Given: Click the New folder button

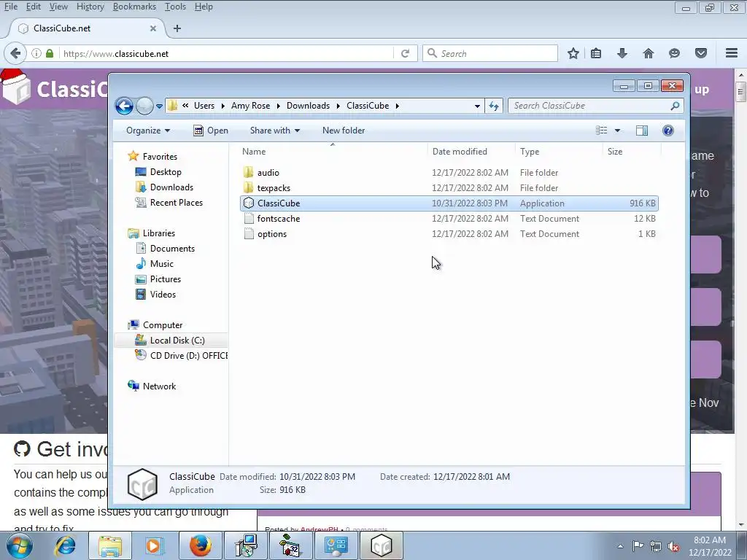Looking at the screenshot, I should tap(344, 131).
